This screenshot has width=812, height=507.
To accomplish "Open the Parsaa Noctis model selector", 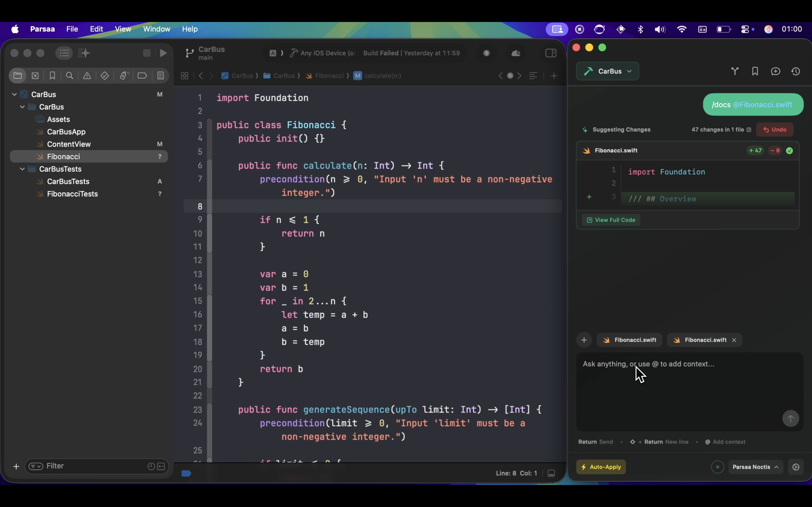I will pyautogui.click(x=755, y=467).
